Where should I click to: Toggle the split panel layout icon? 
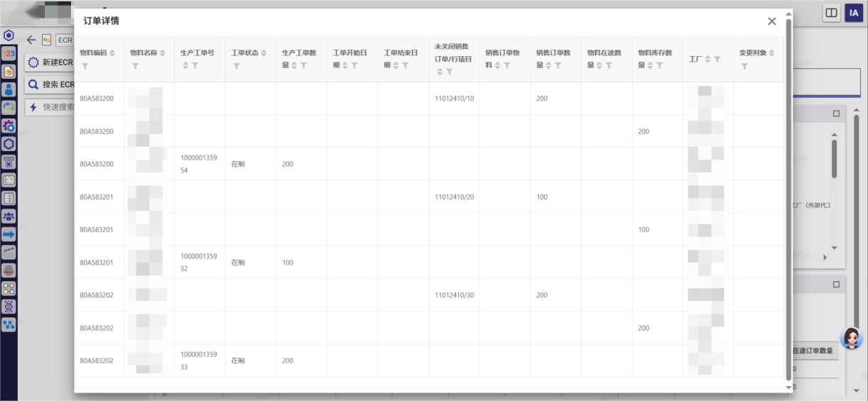coord(831,13)
